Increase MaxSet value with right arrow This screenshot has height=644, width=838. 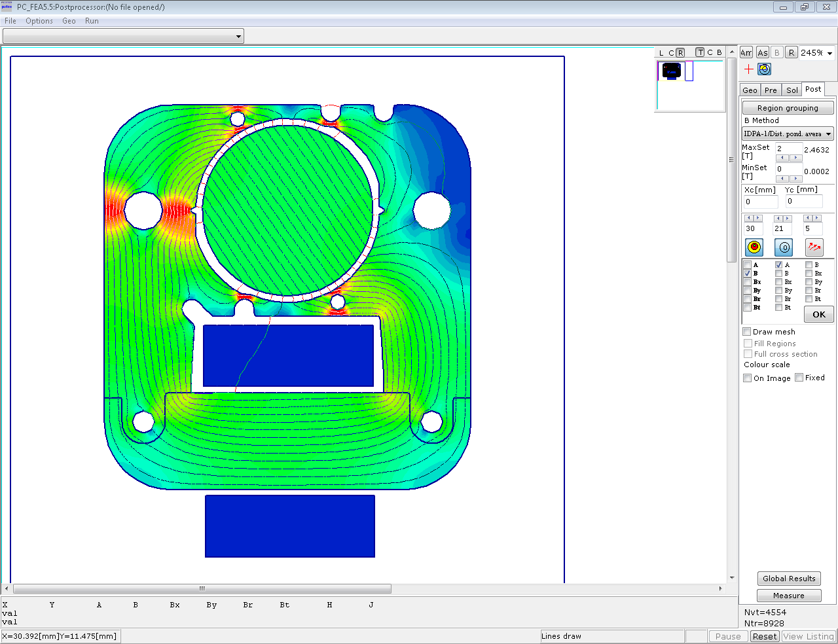click(x=795, y=158)
